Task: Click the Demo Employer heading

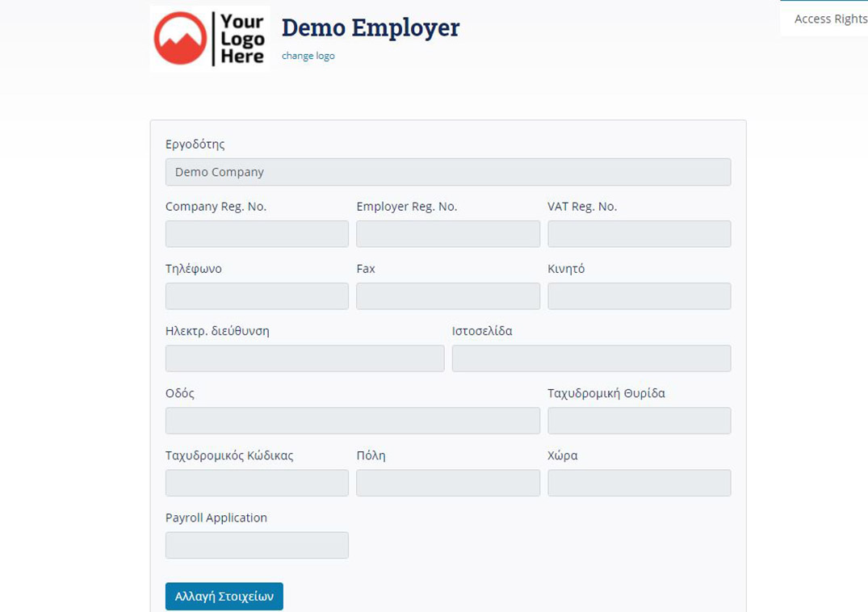Action: tap(371, 27)
